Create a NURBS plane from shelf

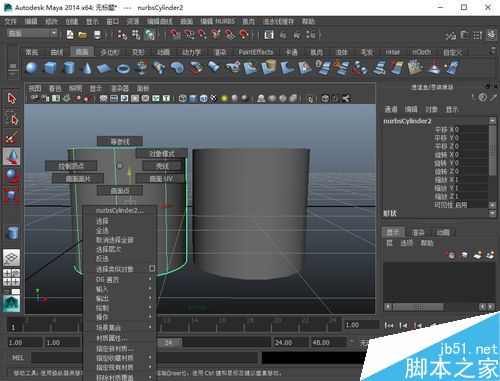pos(104,69)
